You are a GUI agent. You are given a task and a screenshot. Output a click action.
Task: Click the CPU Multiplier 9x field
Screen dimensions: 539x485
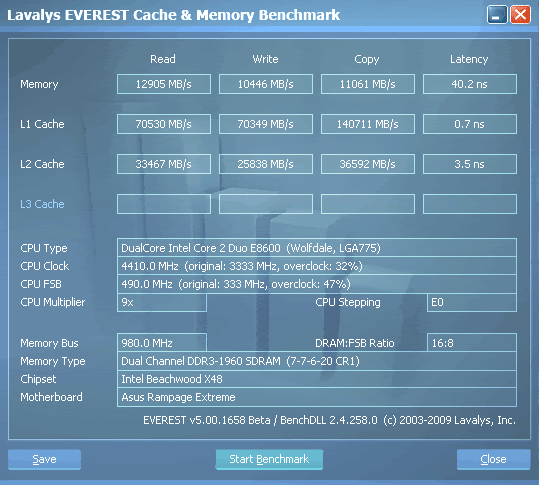(162, 302)
